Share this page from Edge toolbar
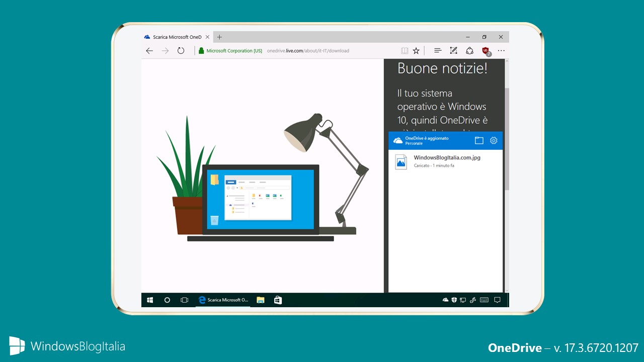644x362 pixels. click(x=469, y=51)
